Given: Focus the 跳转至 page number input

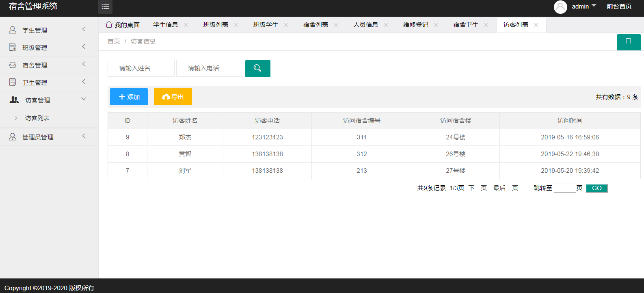Looking at the screenshot, I should (x=565, y=188).
